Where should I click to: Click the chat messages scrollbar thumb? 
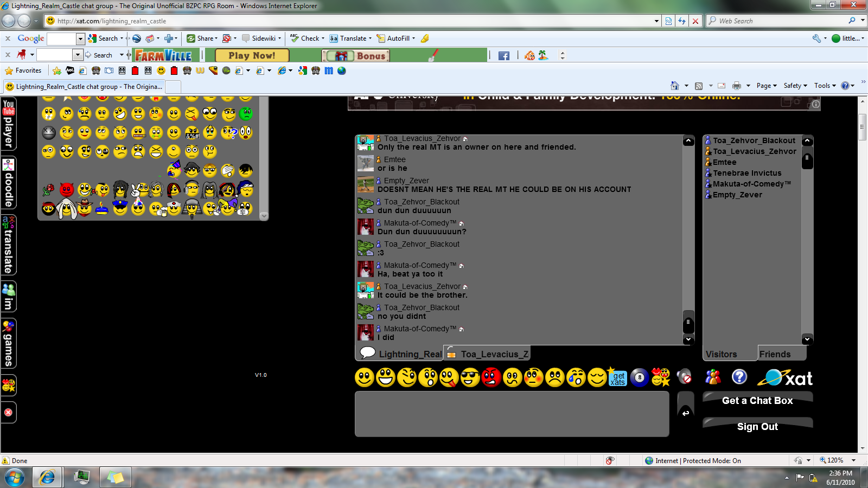688,322
